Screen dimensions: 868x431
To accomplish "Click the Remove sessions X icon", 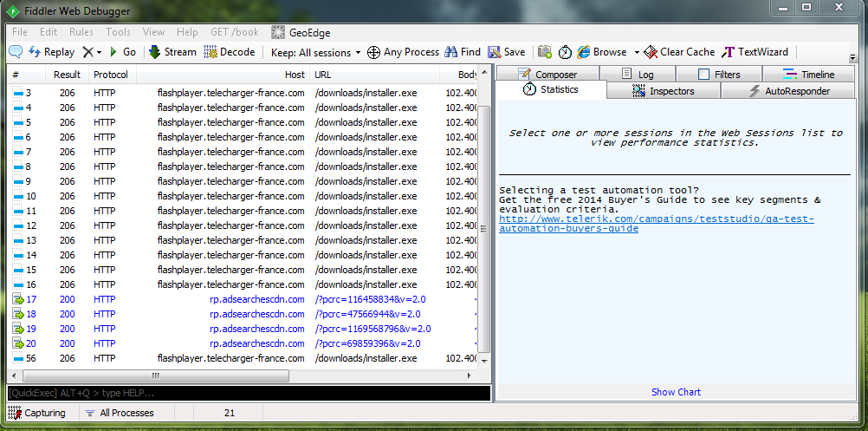I will (88, 52).
